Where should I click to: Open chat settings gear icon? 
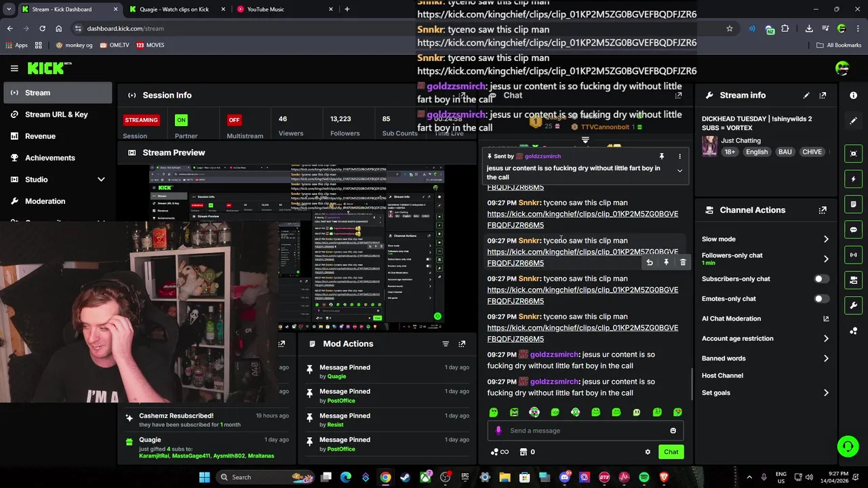[x=648, y=452]
